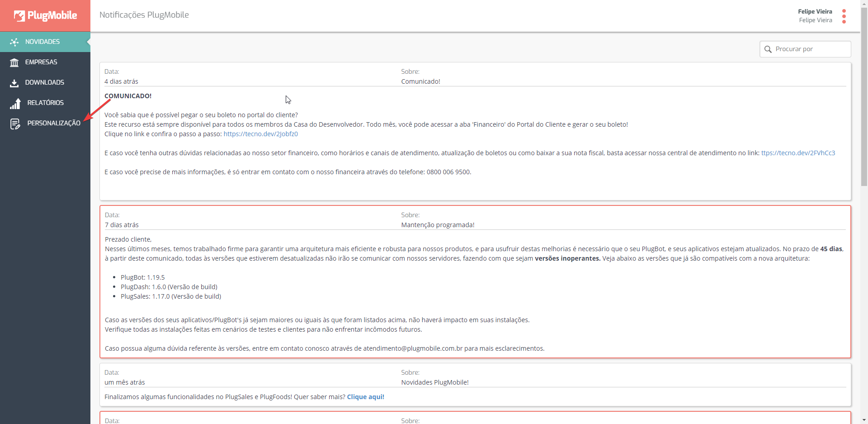Click the 'PlugSales: 1.17.0' list item

point(170,296)
